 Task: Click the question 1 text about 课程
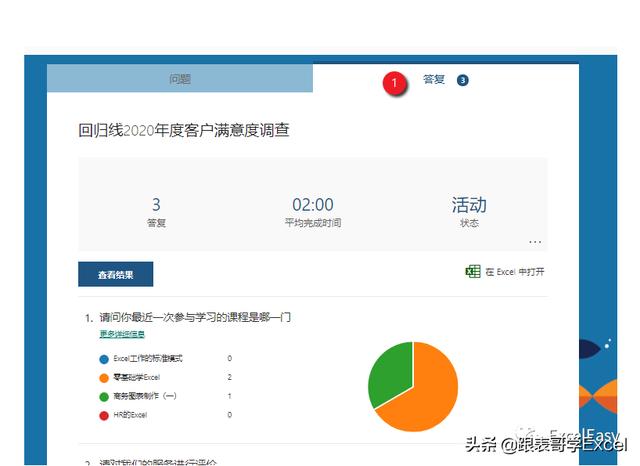click(x=194, y=317)
